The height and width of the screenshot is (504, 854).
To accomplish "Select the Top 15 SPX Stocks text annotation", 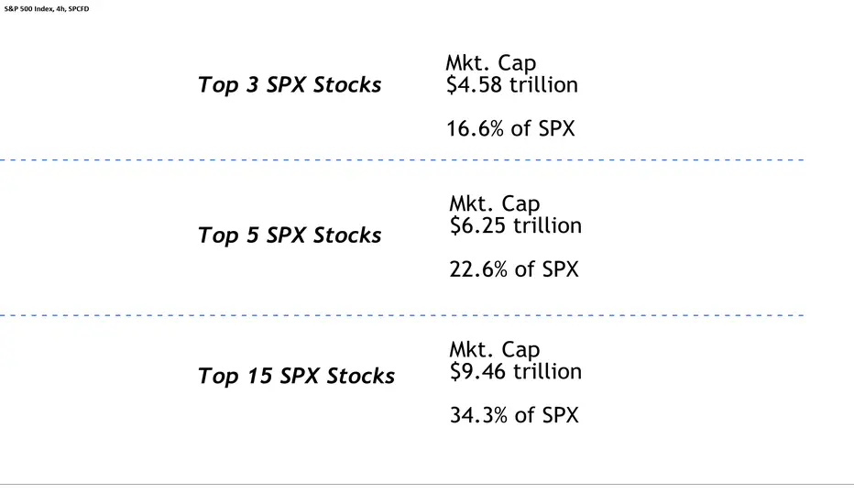I will pyautogui.click(x=296, y=376).
